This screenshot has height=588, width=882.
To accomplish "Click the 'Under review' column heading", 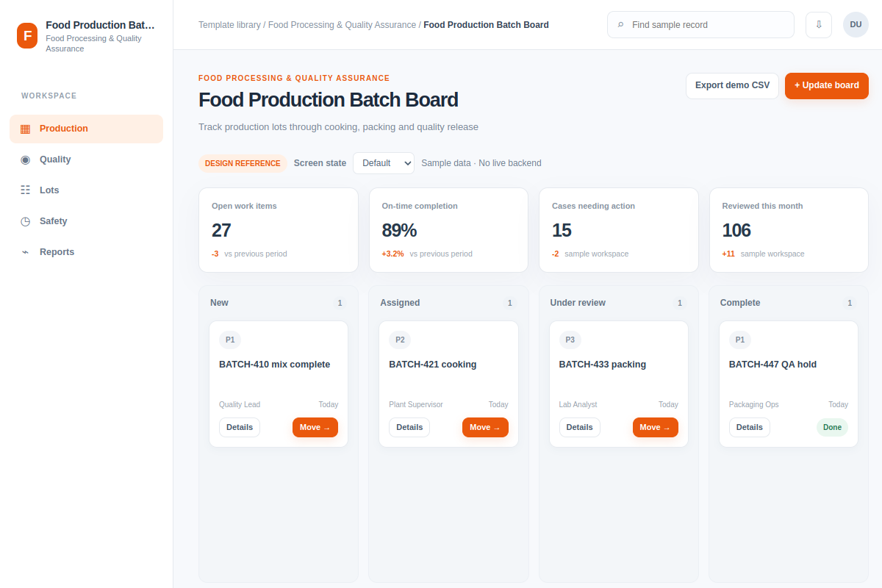I will click(578, 303).
